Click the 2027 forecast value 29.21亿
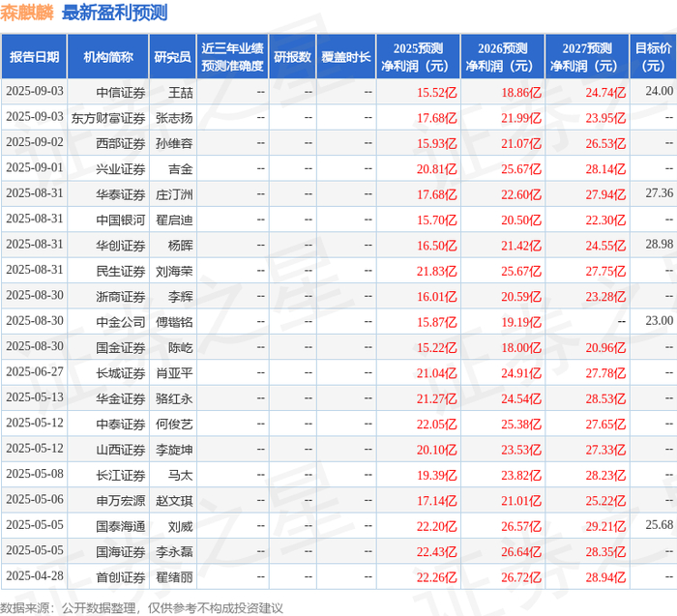The width and height of the screenshot is (677, 616). pos(605,526)
